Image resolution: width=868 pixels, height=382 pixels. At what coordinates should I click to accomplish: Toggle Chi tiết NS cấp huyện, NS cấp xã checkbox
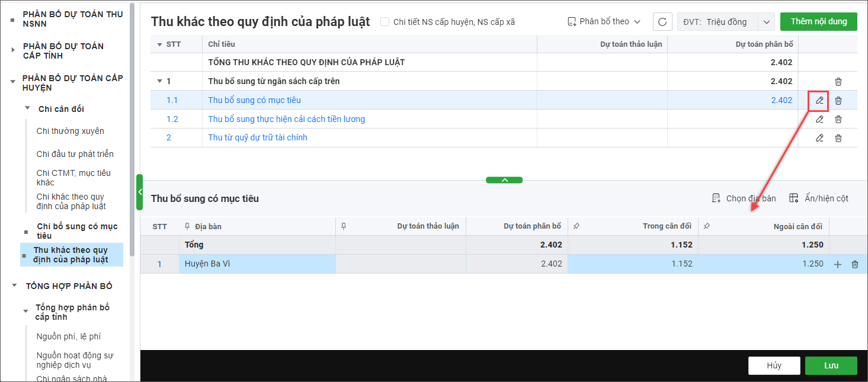(385, 22)
